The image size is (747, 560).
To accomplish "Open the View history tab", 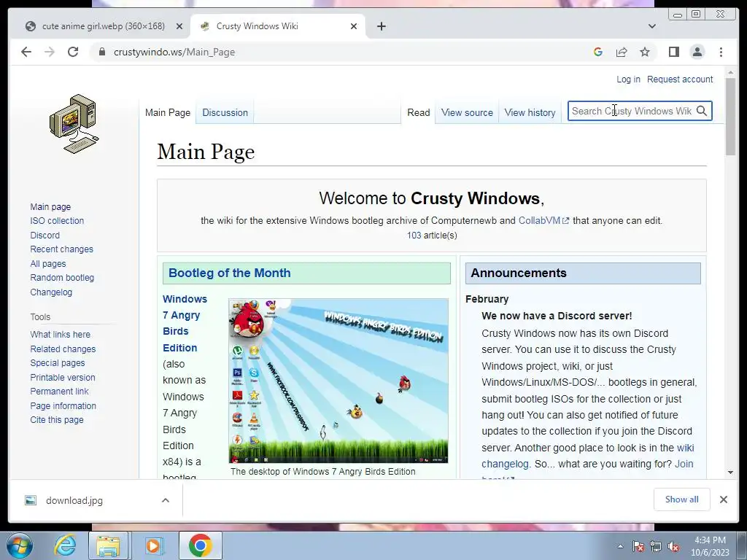I will 530,113.
